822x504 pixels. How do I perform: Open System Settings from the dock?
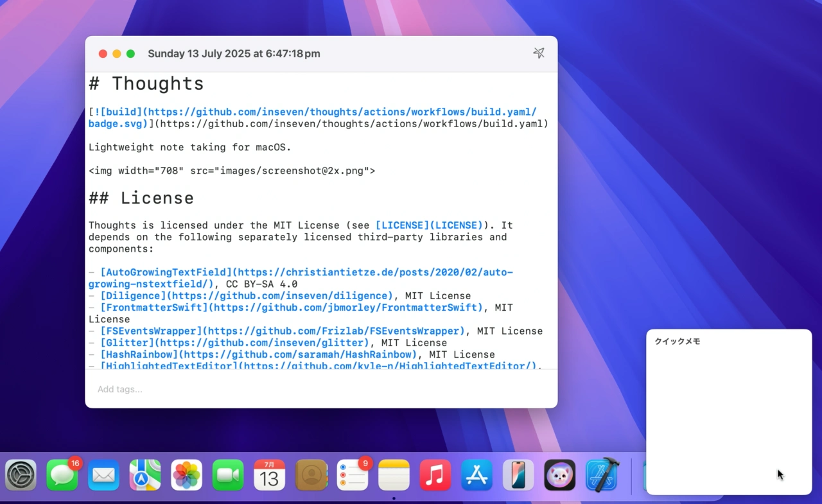(x=21, y=476)
